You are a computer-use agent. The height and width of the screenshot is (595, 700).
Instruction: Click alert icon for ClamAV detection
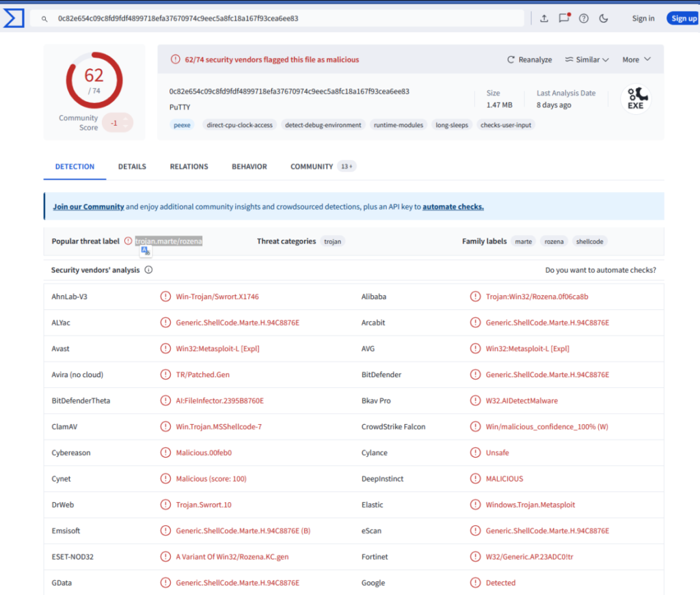point(165,426)
